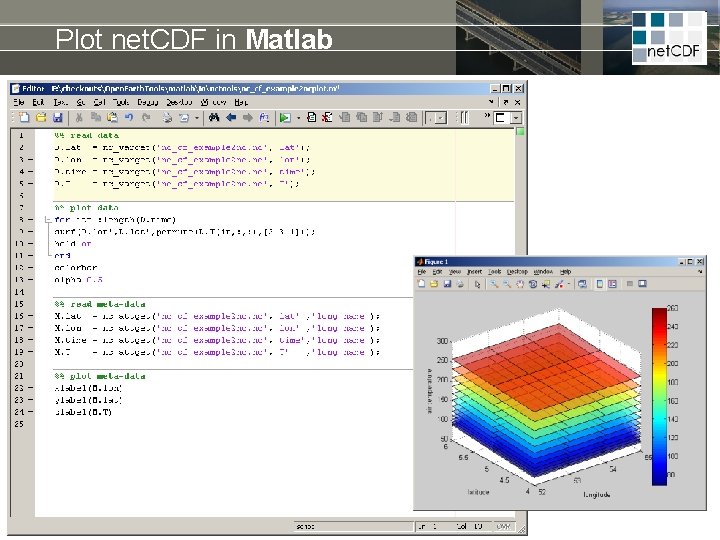Select the Zoom In tool in Figure 1
Viewport: 720px width, 540px height.
(494, 284)
